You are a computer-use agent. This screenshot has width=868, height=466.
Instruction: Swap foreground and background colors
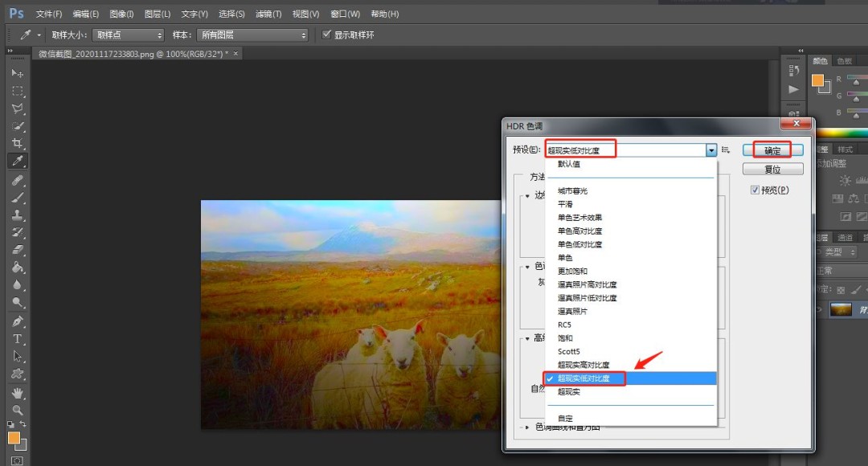click(23, 424)
